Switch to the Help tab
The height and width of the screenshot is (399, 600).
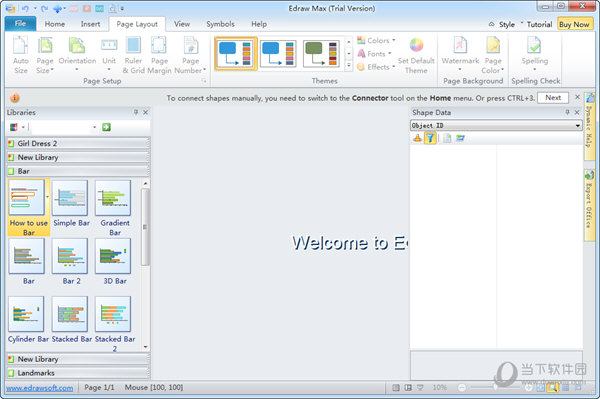click(x=259, y=24)
